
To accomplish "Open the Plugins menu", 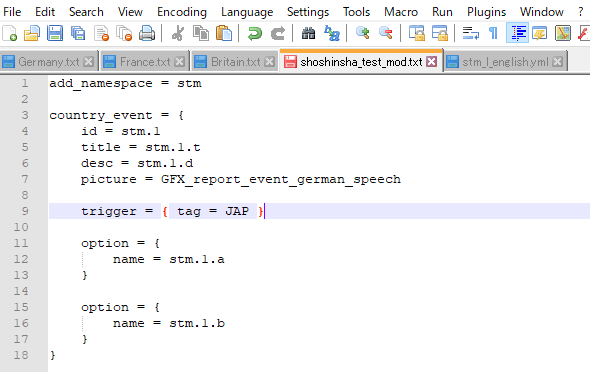I will (x=486, y=12).
